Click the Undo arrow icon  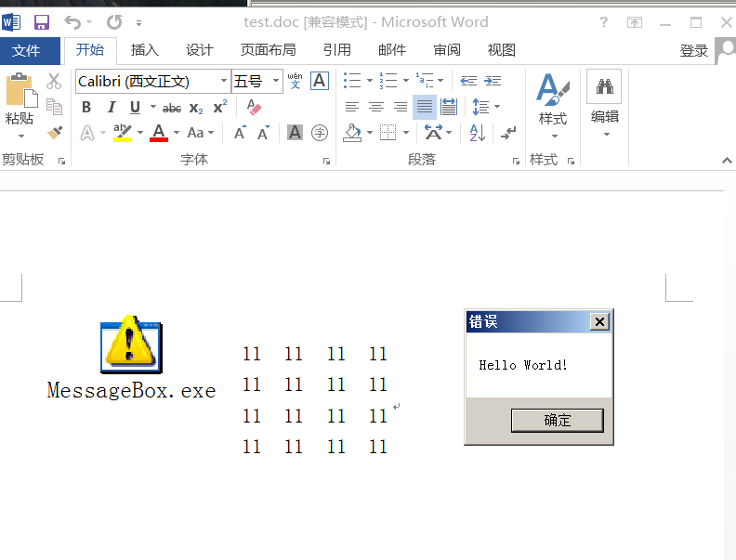[72, 22]
